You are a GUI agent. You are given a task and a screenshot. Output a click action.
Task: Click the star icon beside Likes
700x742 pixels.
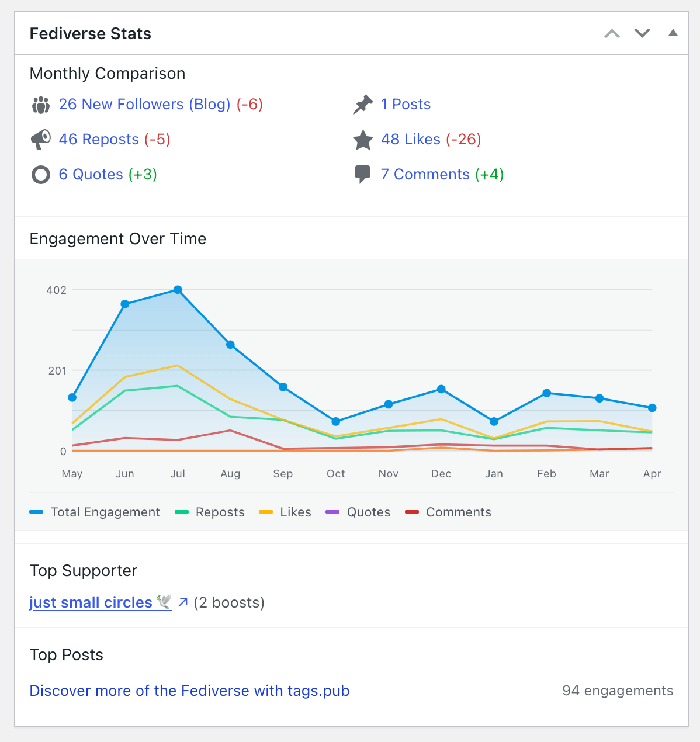point(363,140)
